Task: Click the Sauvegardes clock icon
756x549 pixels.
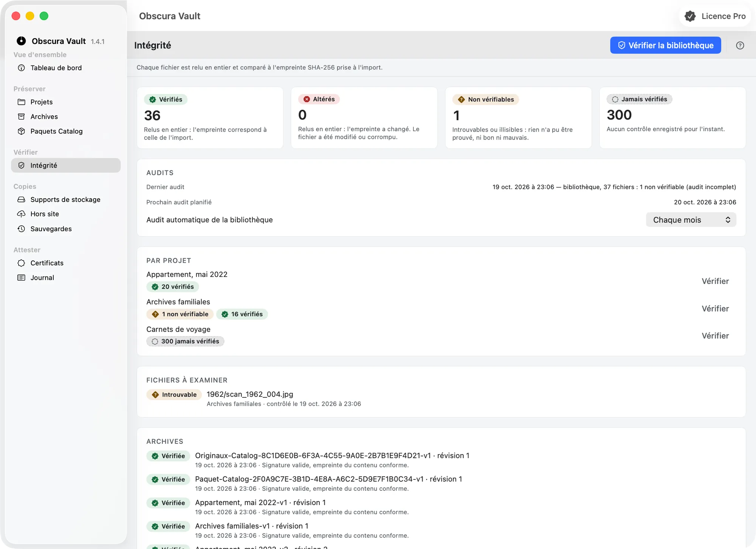Action: coord(22,229)
